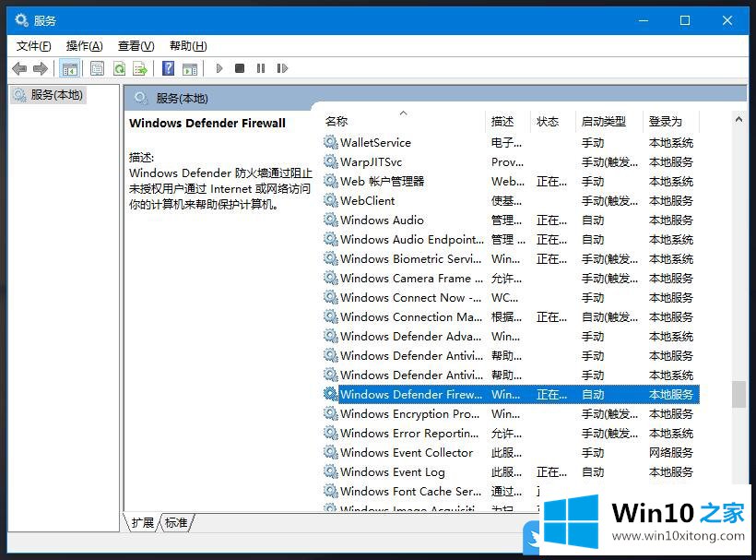This screenshot has height=560, width=756.
Task: Click the services window title icon
Action: pyautogui.click(x=22, y=20)
